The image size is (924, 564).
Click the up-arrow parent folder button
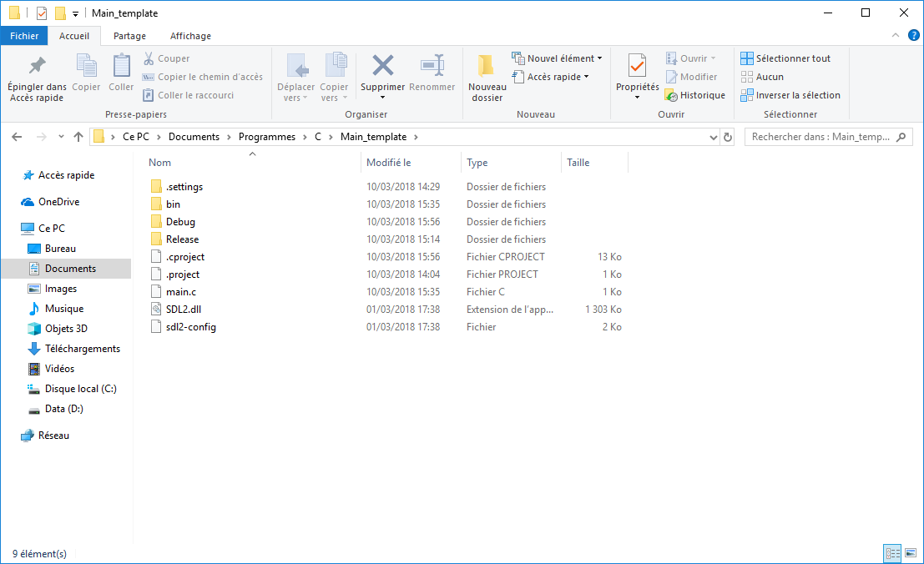coord(78,137)
